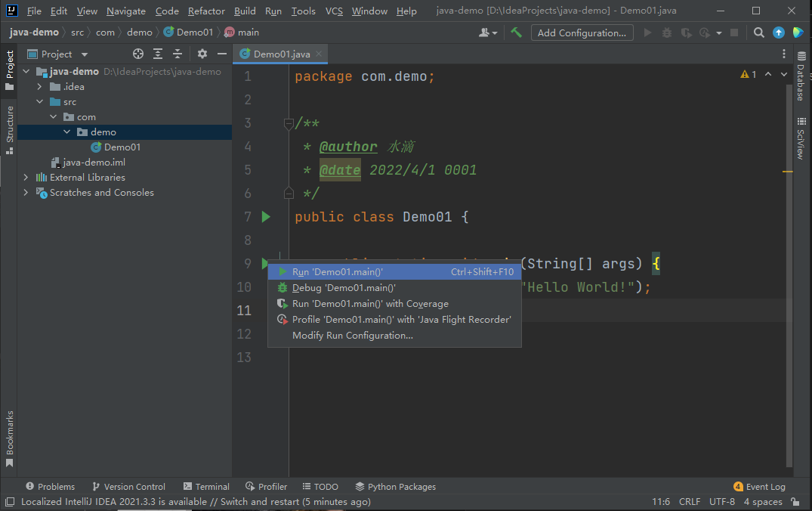Click the IDE update arrow icon
The height and width of the screenshot is (511, 812).
[778, 33]
